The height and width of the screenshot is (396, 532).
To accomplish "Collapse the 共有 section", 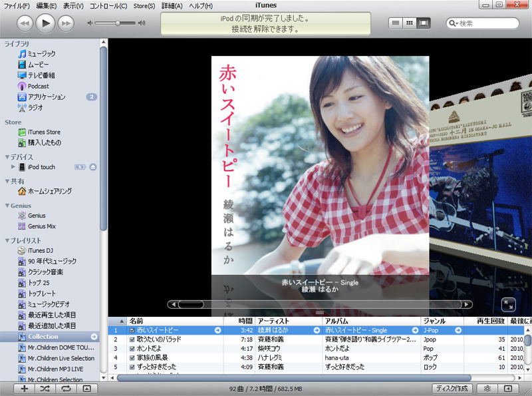I will pyautogui.click(x=7, y=181).
